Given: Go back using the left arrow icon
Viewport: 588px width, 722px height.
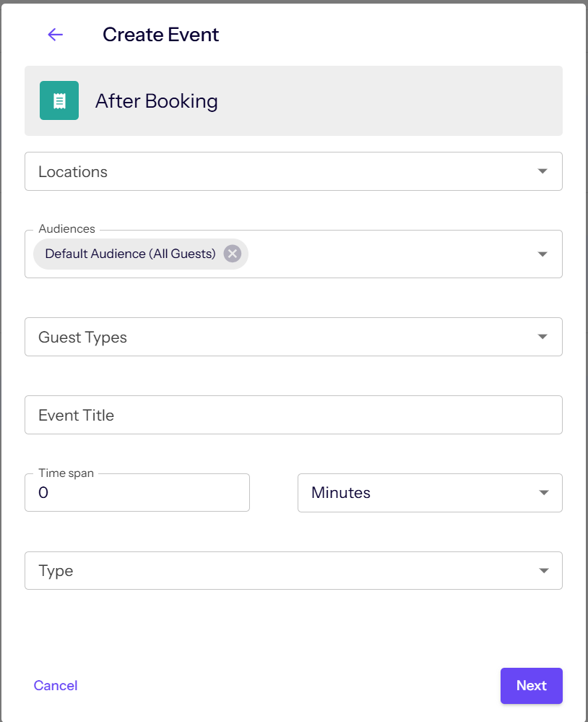Looking at the screenshot, I should coord(55,35).
